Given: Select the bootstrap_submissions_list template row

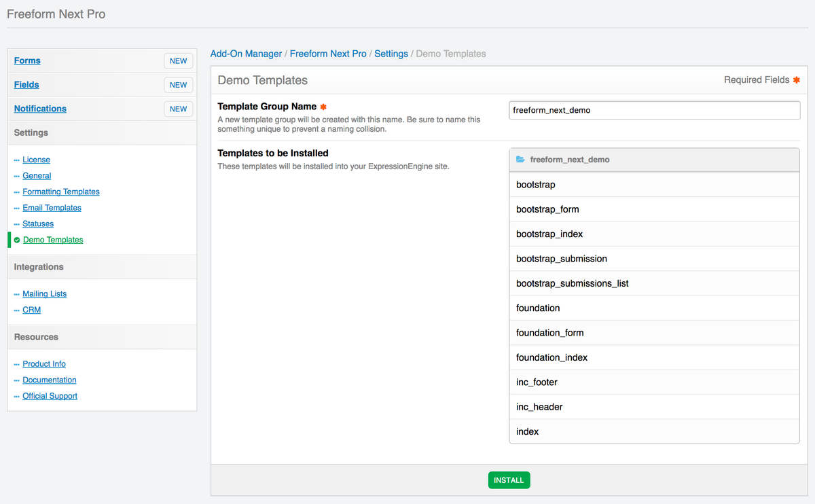Looking at the screenshot, I should pos(654,283).
